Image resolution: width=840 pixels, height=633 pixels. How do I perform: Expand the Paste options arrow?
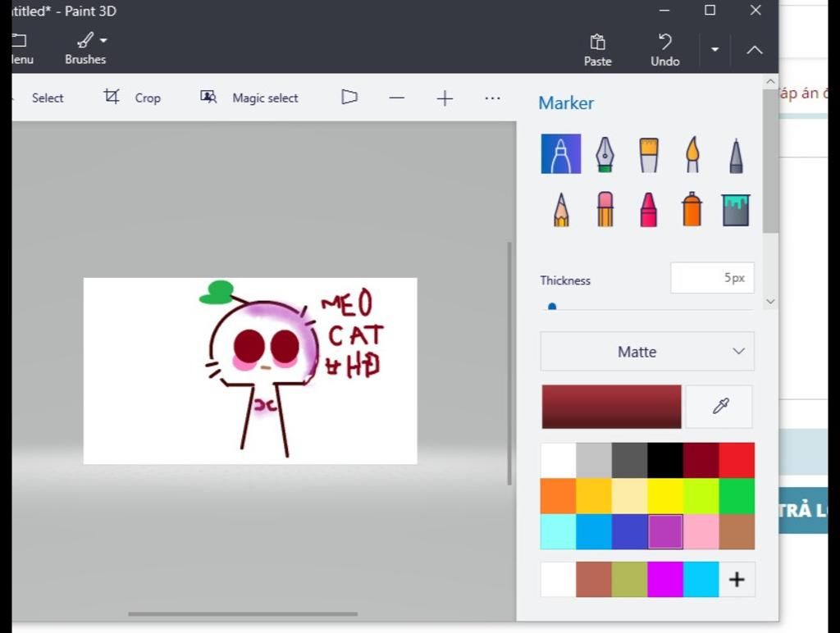(714, 50)
